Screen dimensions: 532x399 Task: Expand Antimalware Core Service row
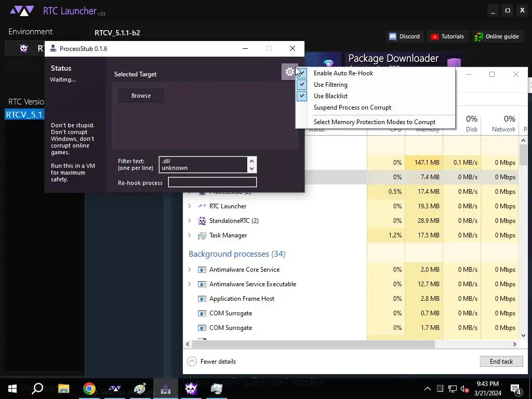(189, 270)
